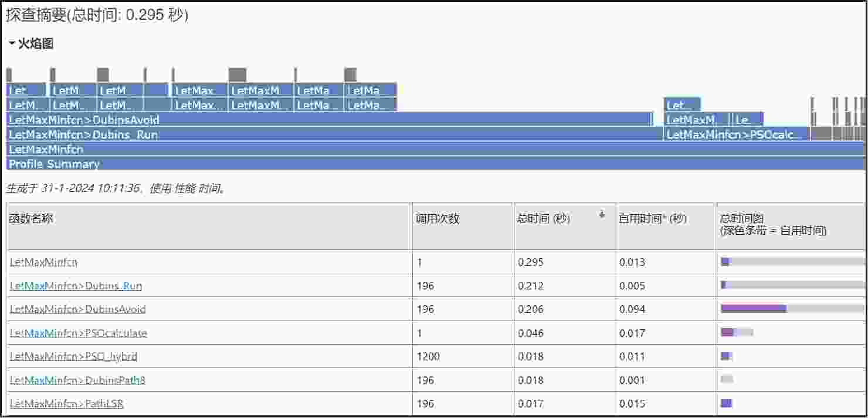Open the LetMaxMinfcn>PSOcalculate table link
Image resolution: width=868 pixels, height=418 pixels.
[78, 333]
